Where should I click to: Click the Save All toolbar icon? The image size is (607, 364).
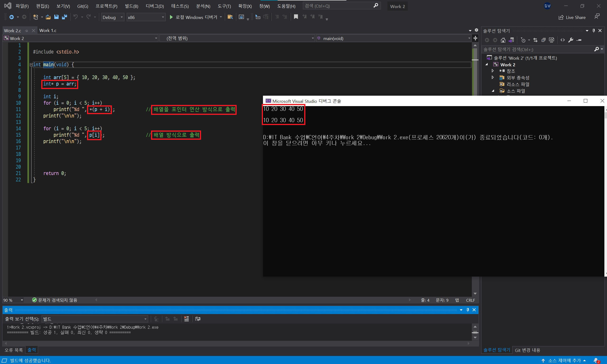pos(64,17)
